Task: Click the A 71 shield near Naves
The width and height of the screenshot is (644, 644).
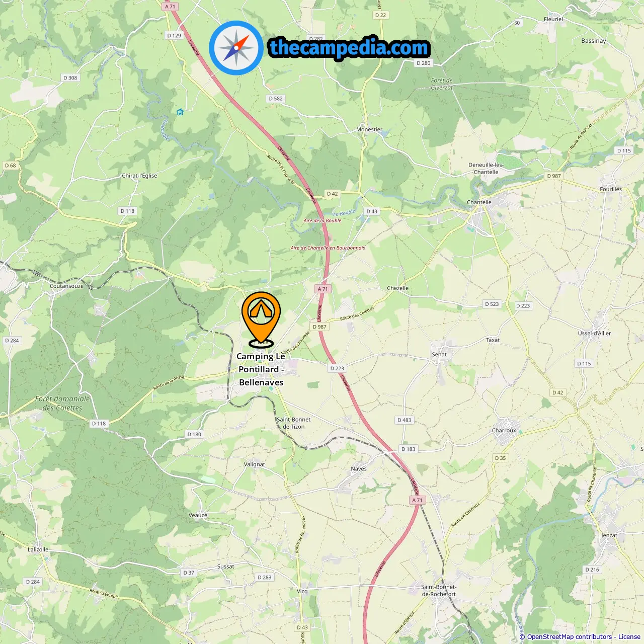Action: (x=417, y=500)
